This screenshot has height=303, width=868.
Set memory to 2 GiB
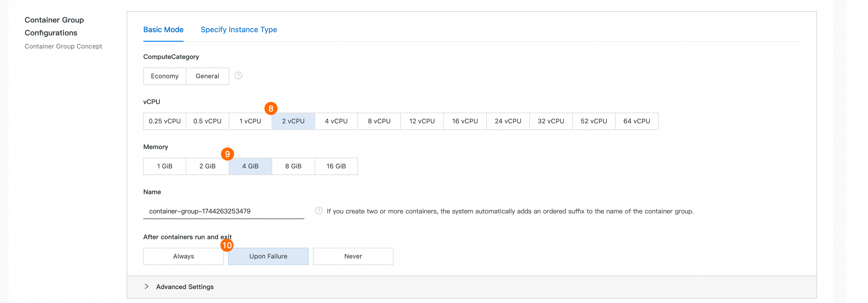tap(207, 166)
